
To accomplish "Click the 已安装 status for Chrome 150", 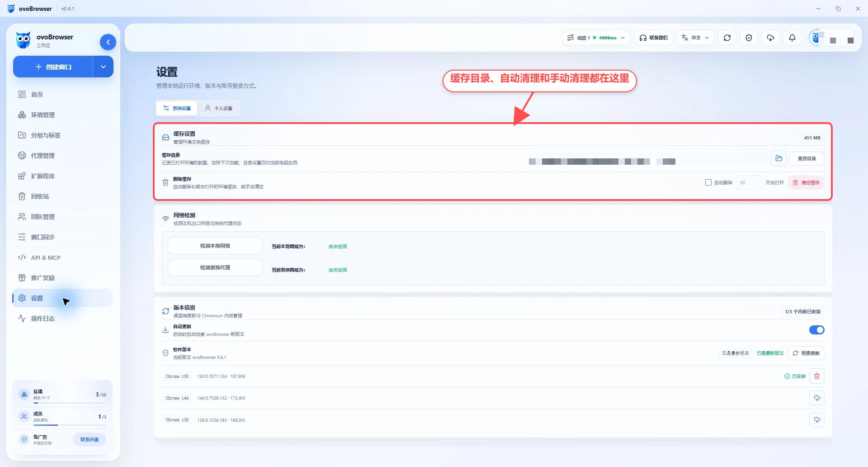I will [795, 376].
